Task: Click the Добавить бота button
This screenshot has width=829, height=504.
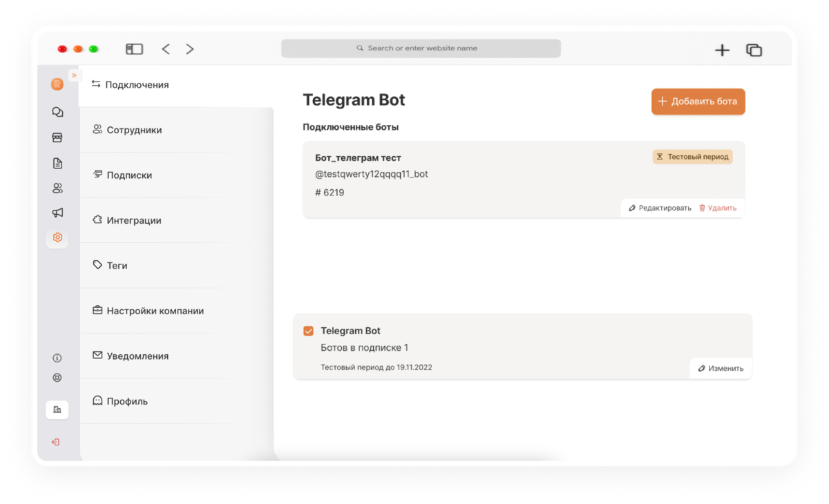Action: coord(698,101)
